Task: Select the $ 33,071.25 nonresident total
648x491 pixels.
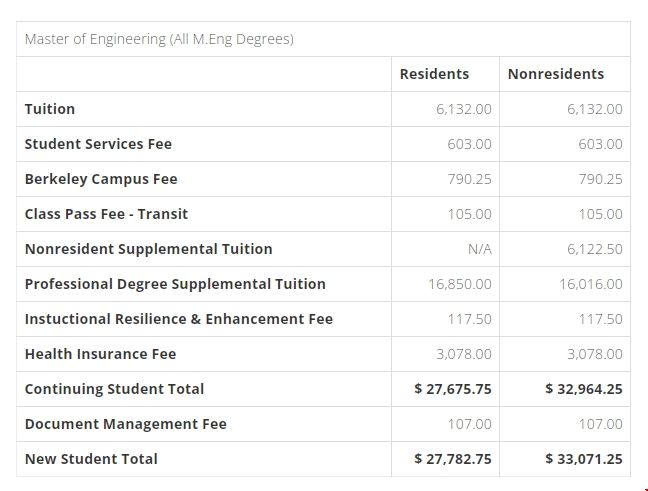Action: (x=584, y=459)
